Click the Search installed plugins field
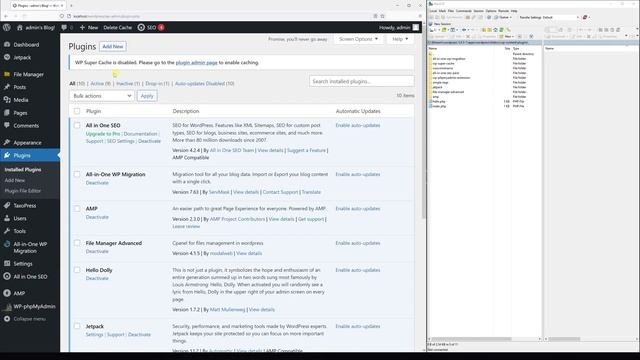 pyautogui.click(x=361, y=81)
